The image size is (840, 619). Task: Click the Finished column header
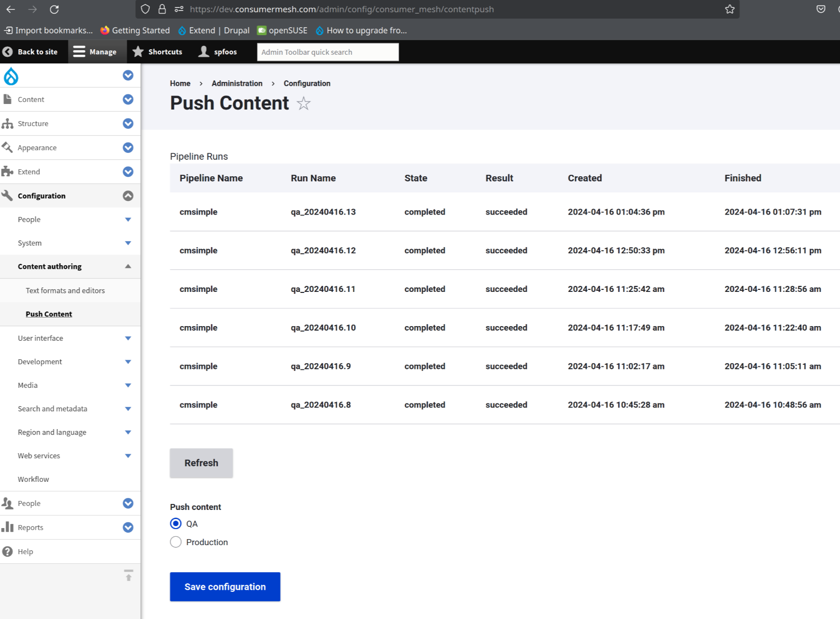pos(742,178)
